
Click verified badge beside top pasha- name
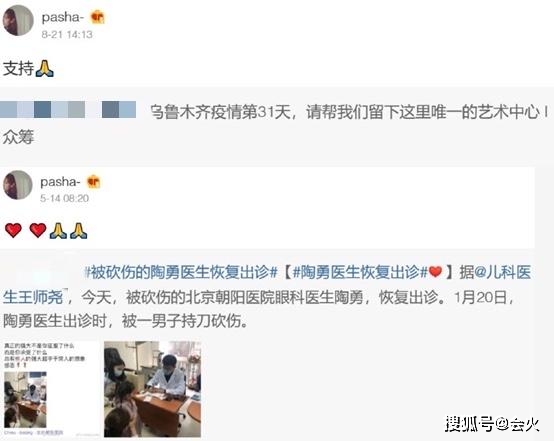(x=97, y=17)
